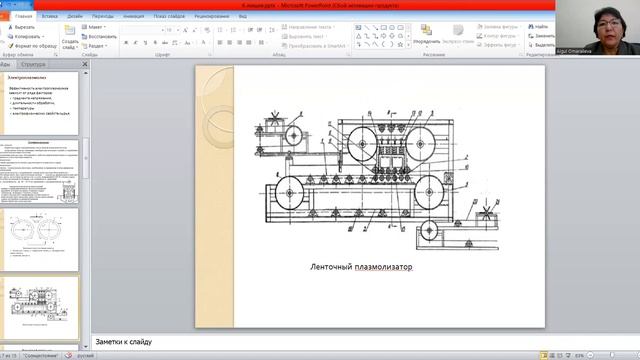Open Эффекты фигур shape effects
Image resolution: width=640 pixels, height=360 pixels.
[498, 45]
